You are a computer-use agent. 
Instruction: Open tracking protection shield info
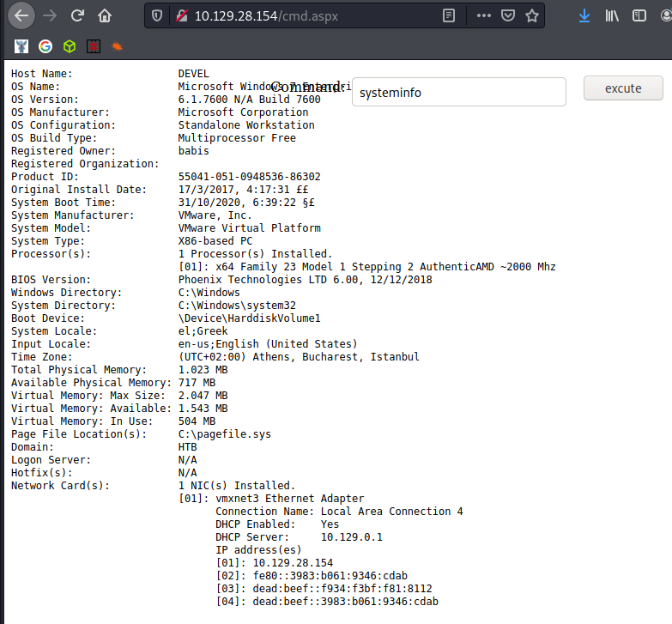156,15
